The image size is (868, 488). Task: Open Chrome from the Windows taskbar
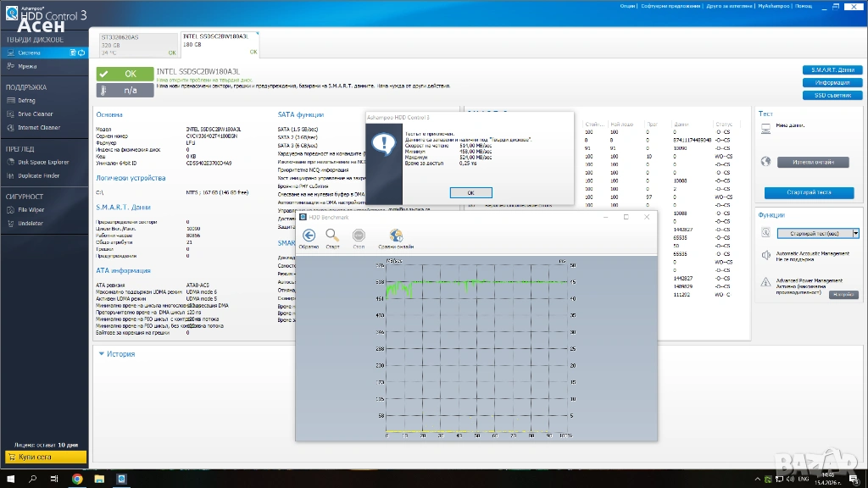tap(77, 479)
